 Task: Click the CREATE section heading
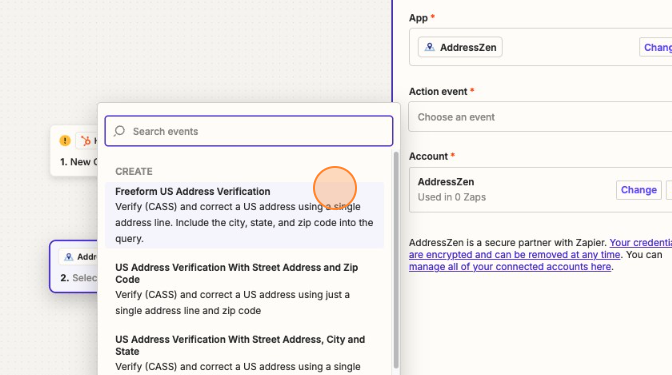click(x=134, y=171)
